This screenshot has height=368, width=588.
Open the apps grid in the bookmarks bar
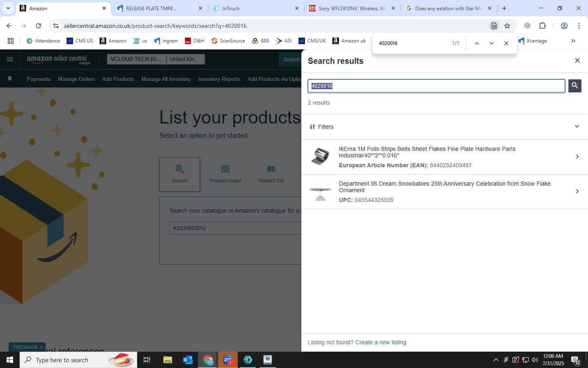[11, 41]
